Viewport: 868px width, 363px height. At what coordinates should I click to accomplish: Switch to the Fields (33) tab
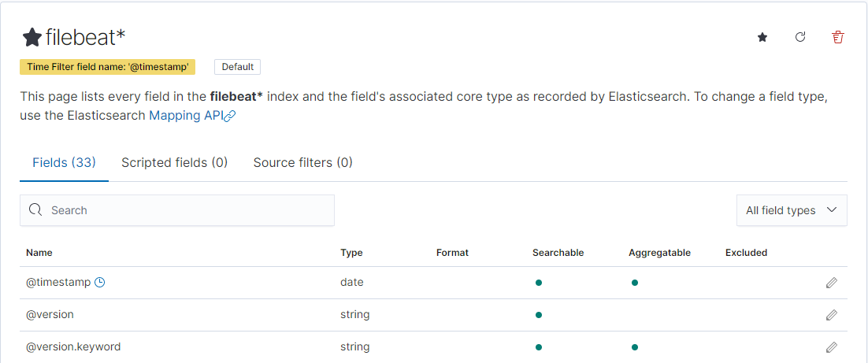click(64, 162)
